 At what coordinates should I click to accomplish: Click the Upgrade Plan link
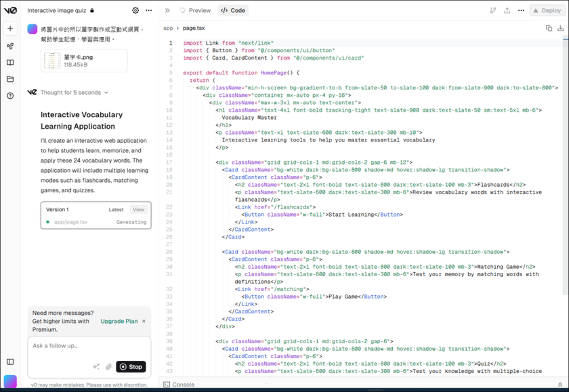click(119, 322)
